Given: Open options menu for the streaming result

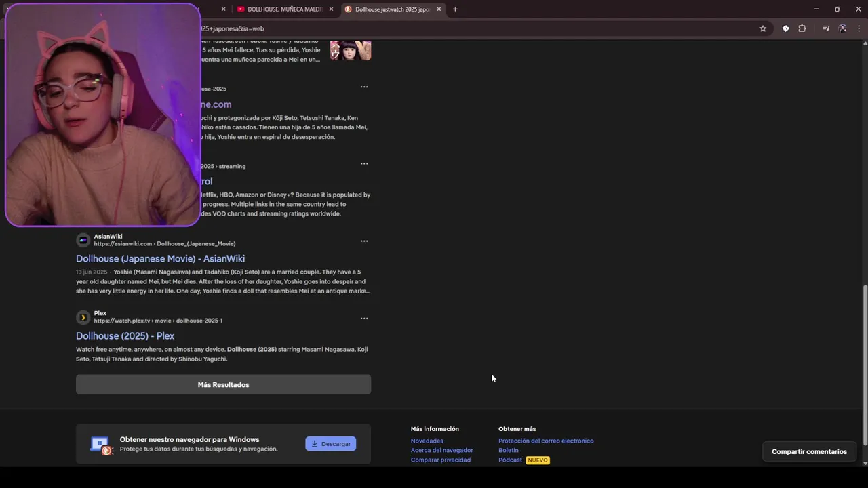Looking at the screenshot, I should (364, 163).
